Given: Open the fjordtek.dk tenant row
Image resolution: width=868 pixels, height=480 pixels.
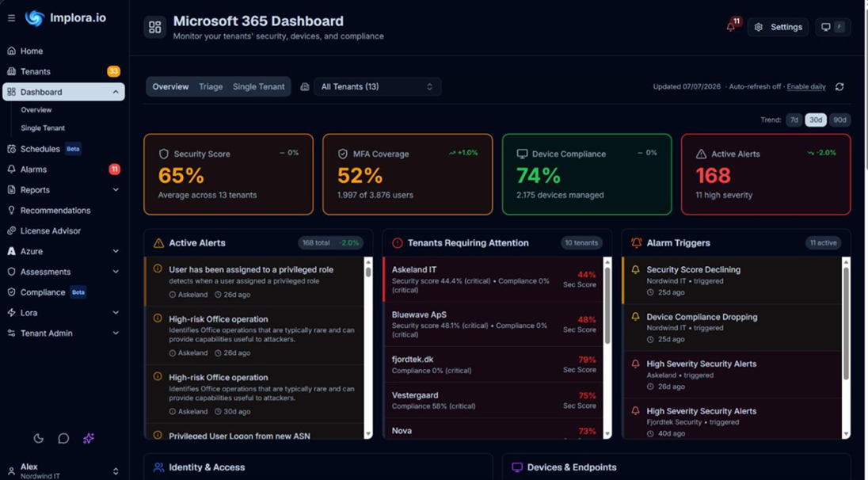Looking at the screenshot, I should tap(493, 365).
